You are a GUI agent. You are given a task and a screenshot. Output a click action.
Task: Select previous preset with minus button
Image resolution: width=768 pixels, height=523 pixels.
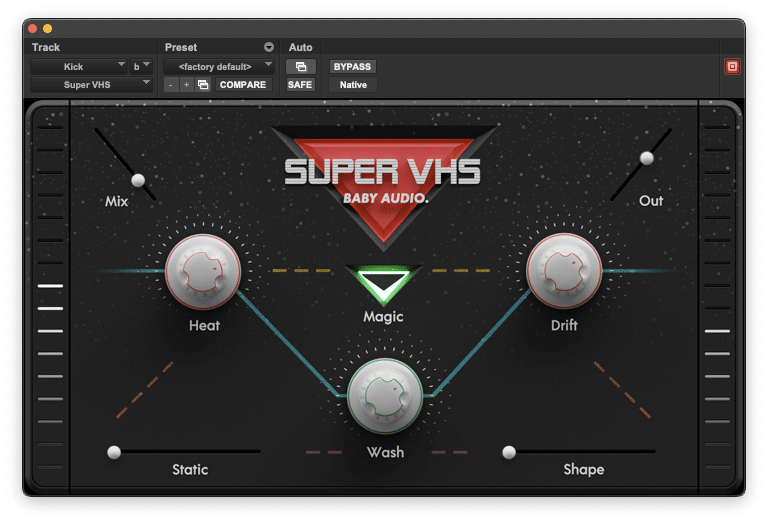(x=170, y=85)
